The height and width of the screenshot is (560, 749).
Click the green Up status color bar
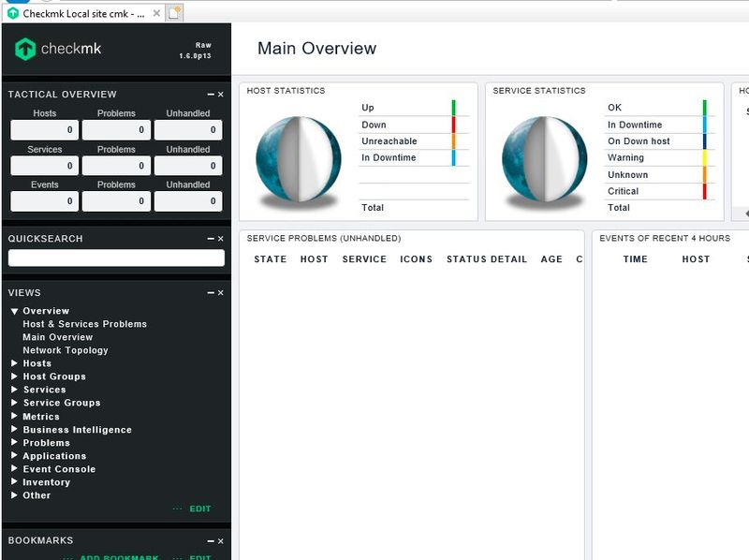pos(452,107)
